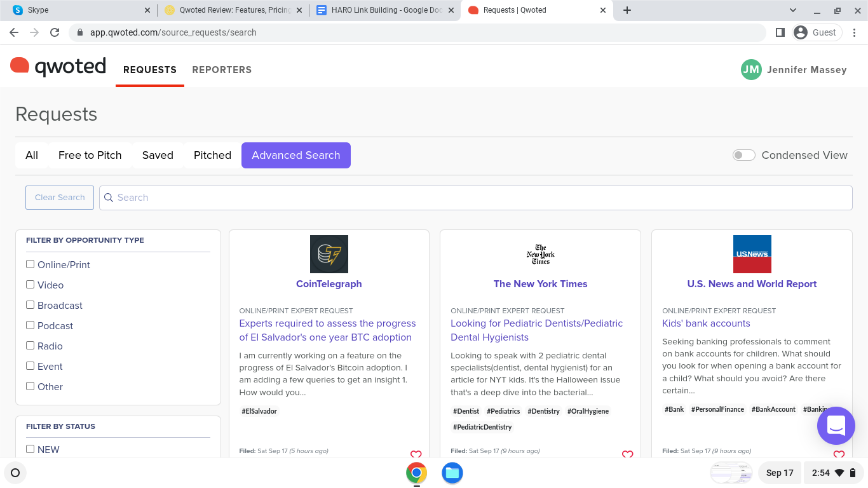Check the Other opportunity type
This screenshot has height=488, width=868.
coord(30,386)
